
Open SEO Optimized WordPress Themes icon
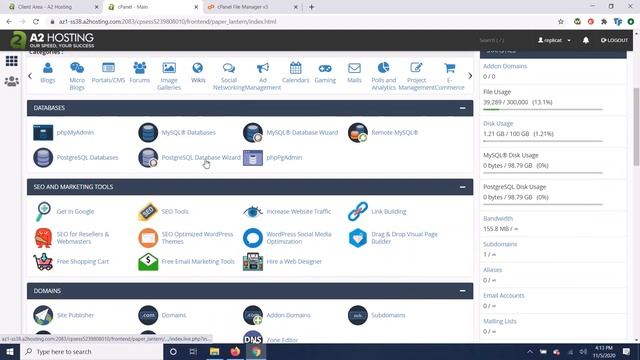coord(148,238)
